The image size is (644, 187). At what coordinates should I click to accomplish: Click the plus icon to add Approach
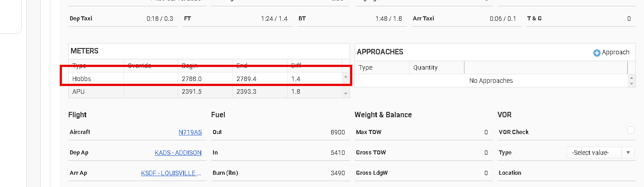coord(597,53)
